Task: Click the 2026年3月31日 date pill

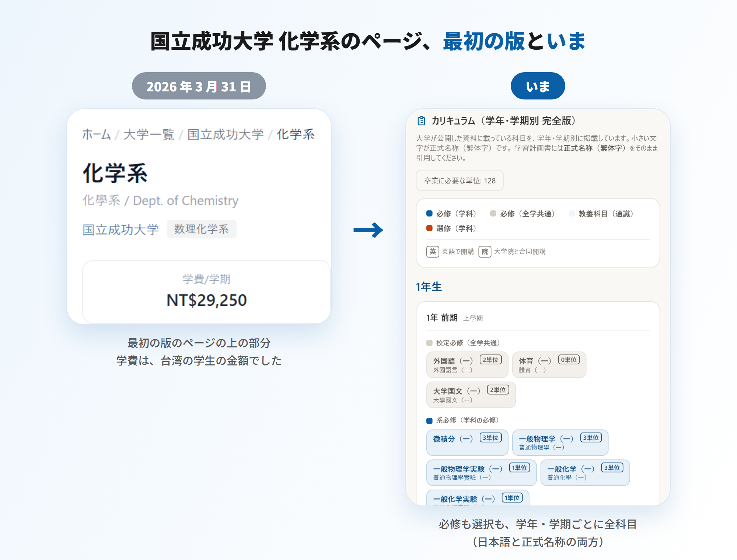Action: pos(199,86)
